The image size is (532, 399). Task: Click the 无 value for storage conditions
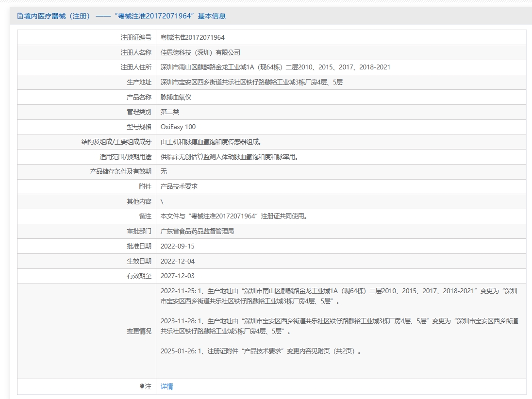coord(164,171)
